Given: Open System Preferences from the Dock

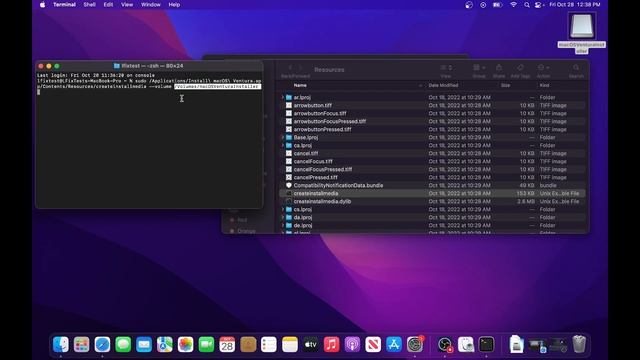Looking at the screenshot, I should point(415,344).
